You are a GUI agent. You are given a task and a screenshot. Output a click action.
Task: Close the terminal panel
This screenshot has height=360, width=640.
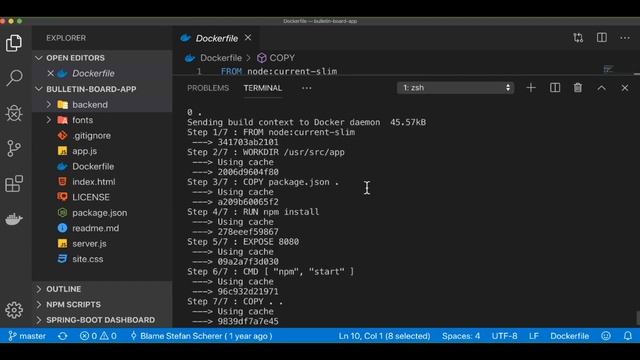tap(624, 88)
